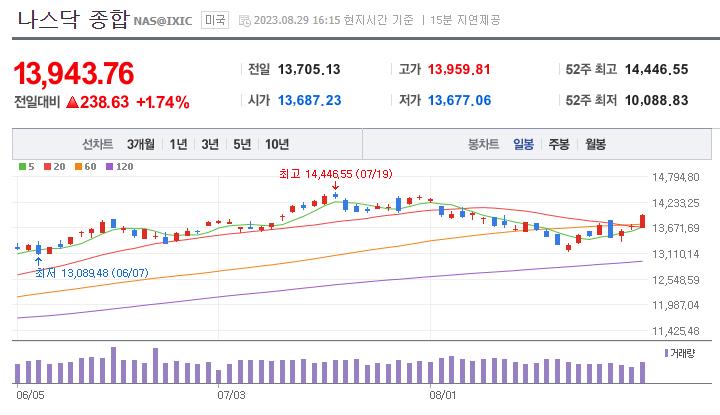Viewport: 720px width, 415px height.
Task: Click the 봉차트 label
Action: [483, 144]
